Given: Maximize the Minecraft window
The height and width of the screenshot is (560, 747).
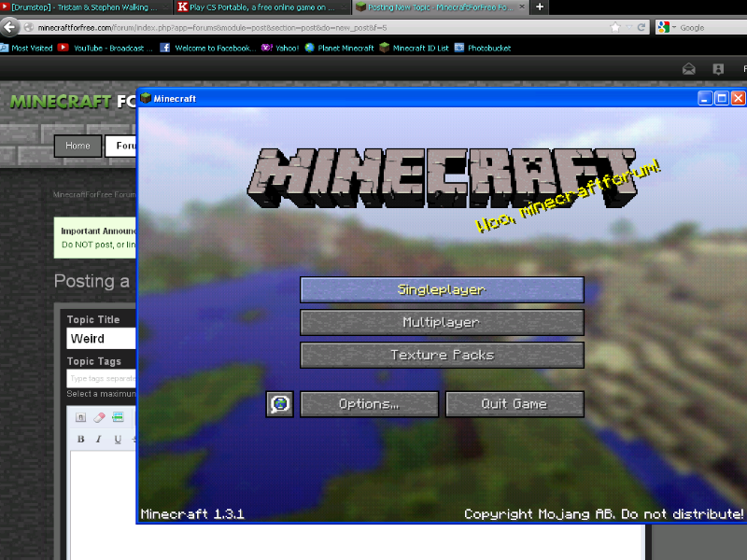Looking at the screenshot, I should click(722, 98).
